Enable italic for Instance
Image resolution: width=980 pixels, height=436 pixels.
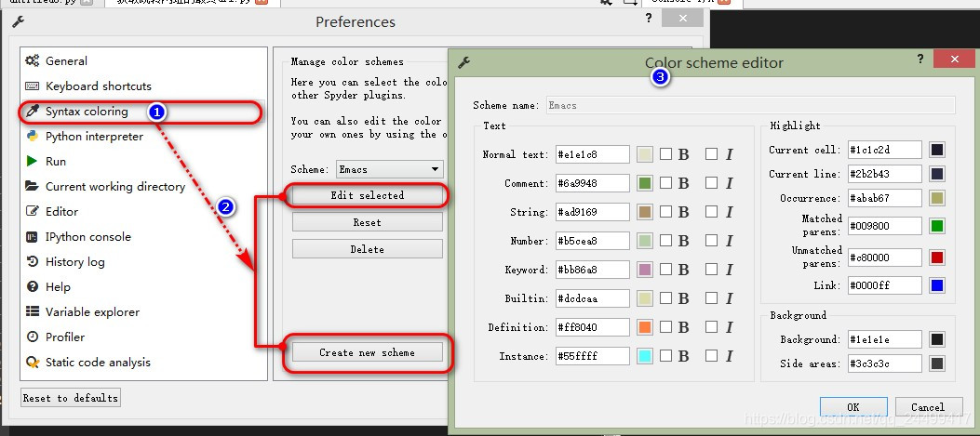(x=711, y=355)
